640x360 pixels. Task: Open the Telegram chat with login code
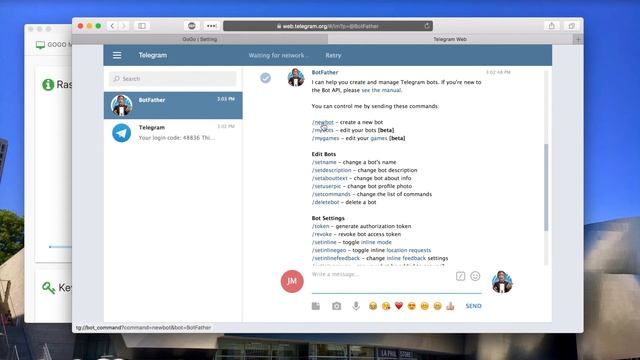[173, 133]
